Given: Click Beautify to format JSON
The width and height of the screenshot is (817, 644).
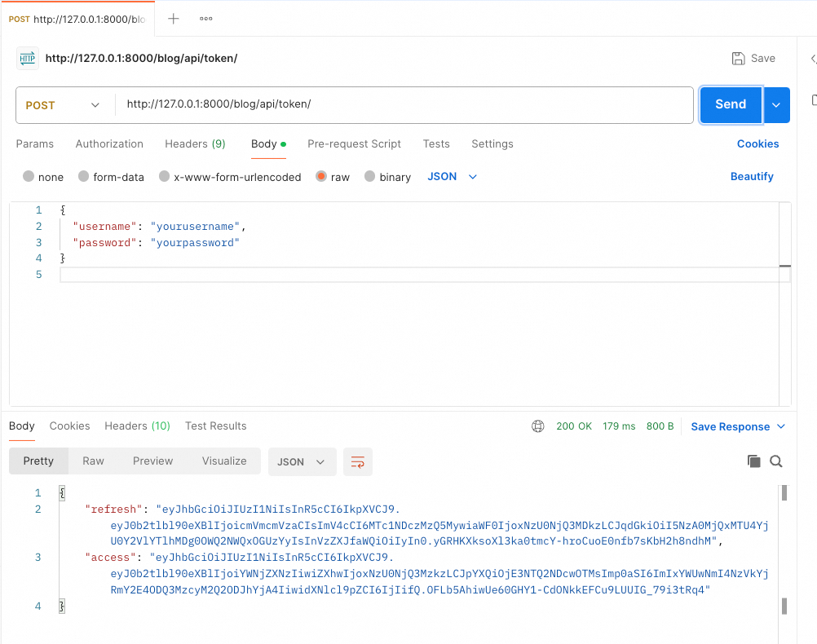Looking at the screenshot, I should pyautogui.click(x=752, y=177).
